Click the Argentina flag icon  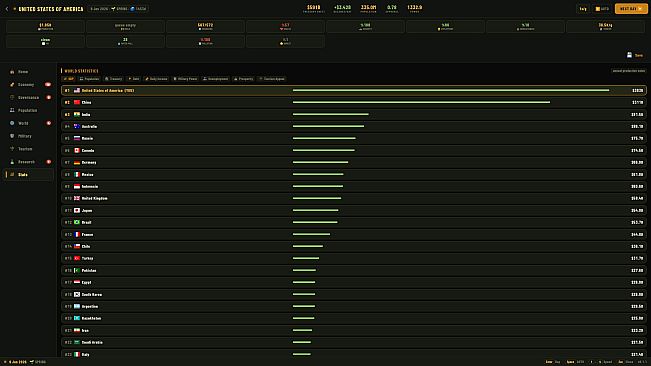coord(77,306)
